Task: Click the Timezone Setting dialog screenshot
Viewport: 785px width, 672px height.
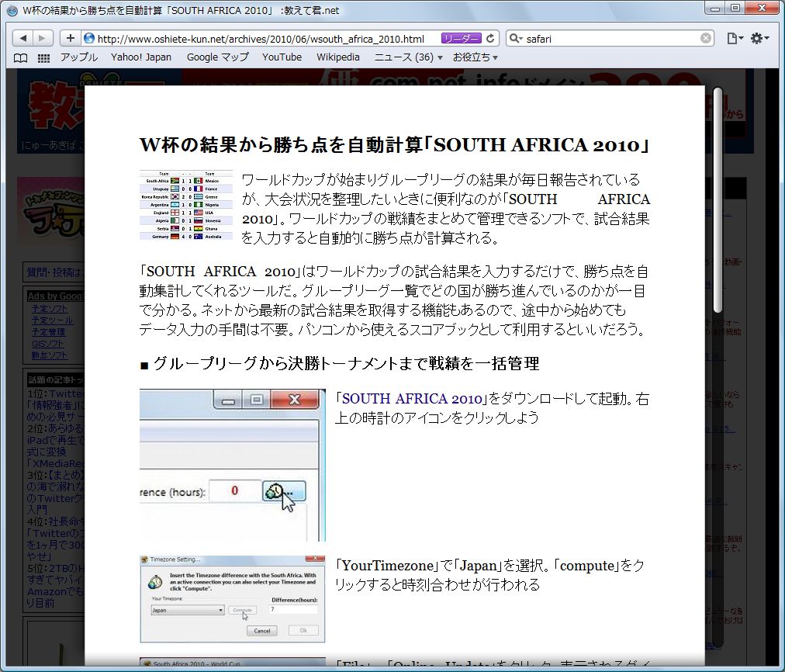Action: (232, 599)
